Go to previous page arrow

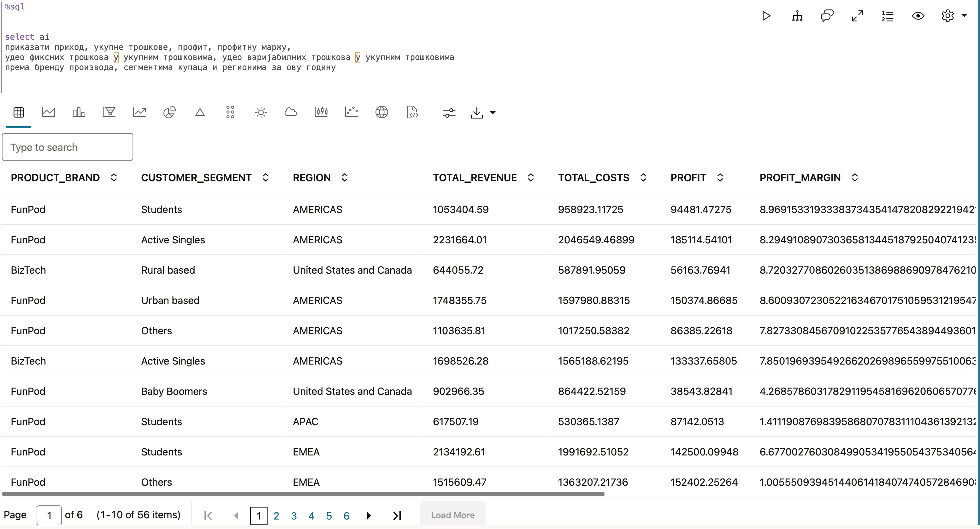pos(236,516)
